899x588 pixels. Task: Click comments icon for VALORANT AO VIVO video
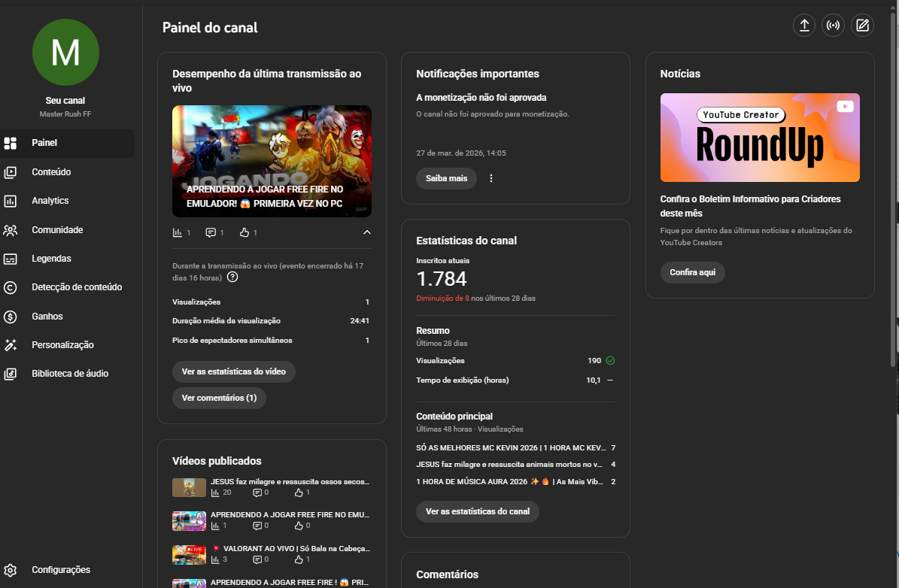click(257, 560)
